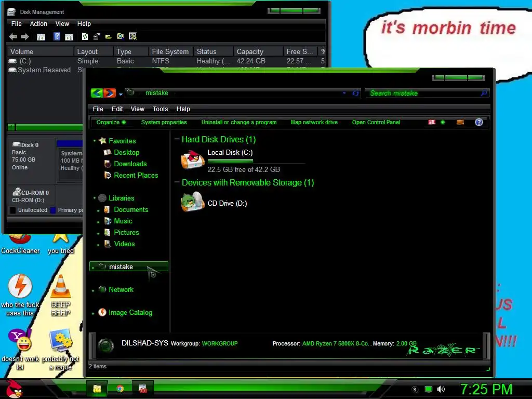Refresh the Explorer address bar

tap(355, 93)
